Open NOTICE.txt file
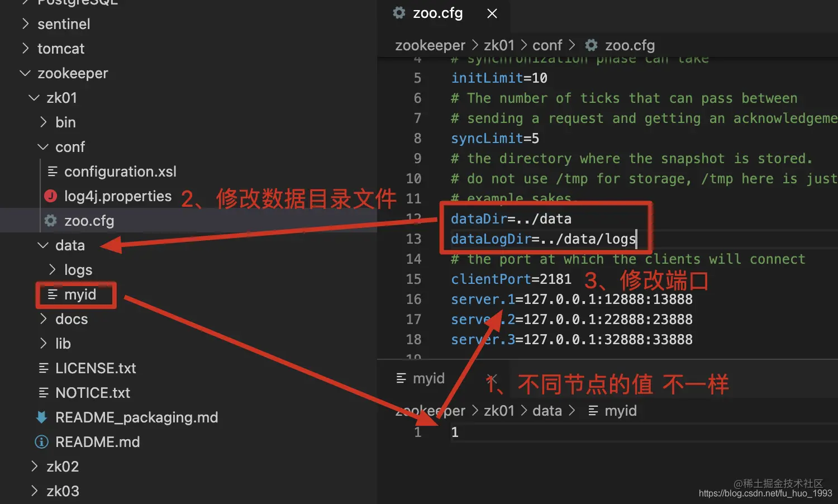The height and width of the screenshot is (504, 838). point(93,393)
